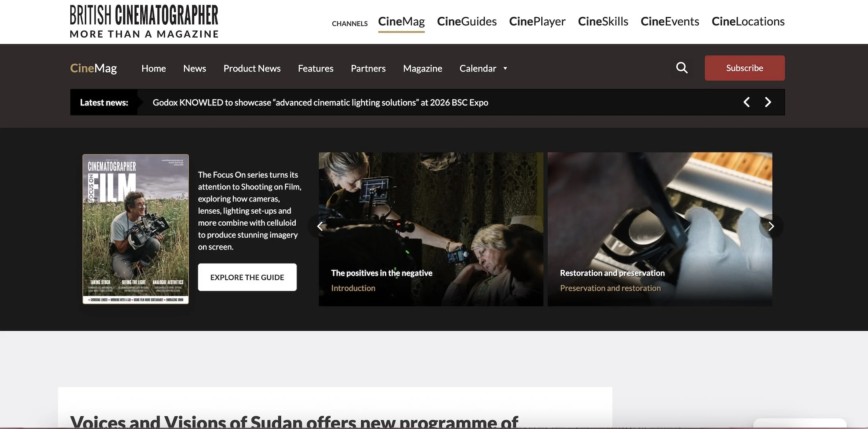This screenshot has width=868, height=429.
Task: Click the CineMag section logo
Action: pos(93,68)
